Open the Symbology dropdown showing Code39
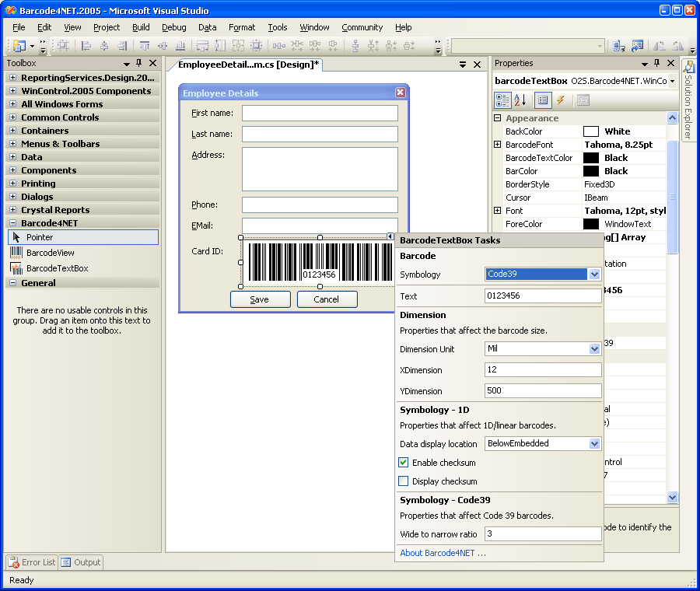The height and width of the screenshot is (591, 700). click(x=594, y=275)
